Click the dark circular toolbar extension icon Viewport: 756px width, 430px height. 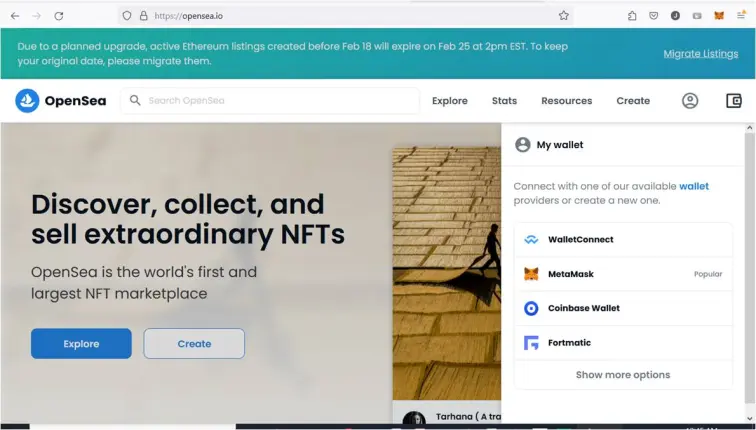tap(675, 16)
